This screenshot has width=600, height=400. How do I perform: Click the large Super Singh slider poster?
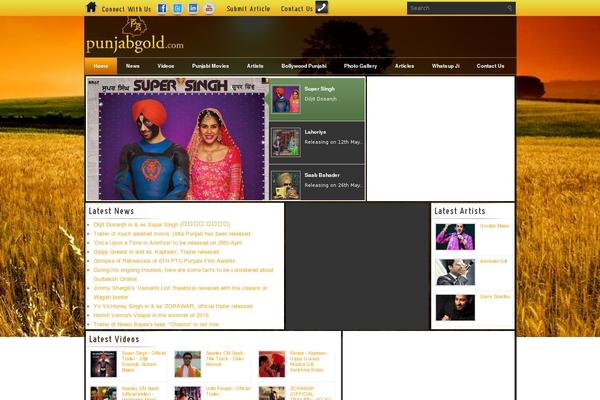[178, 139]
